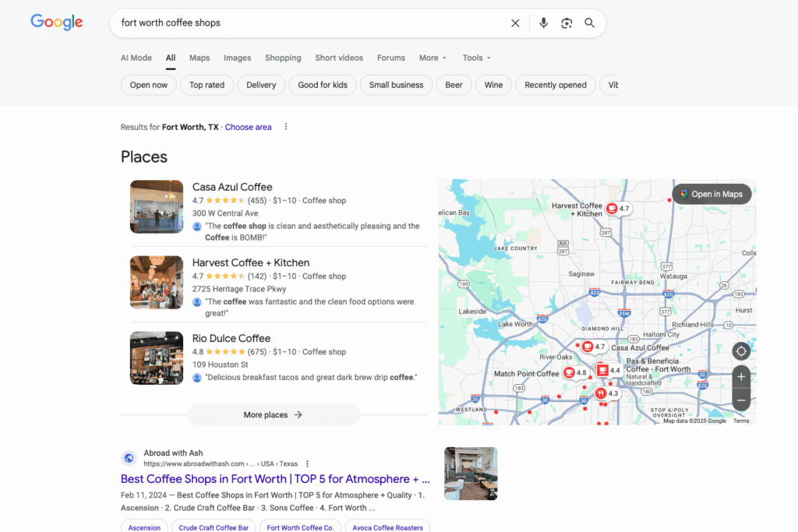Toggle the Delivery filter chip
Screen dimensions: 798x532
tap(263, 84)
